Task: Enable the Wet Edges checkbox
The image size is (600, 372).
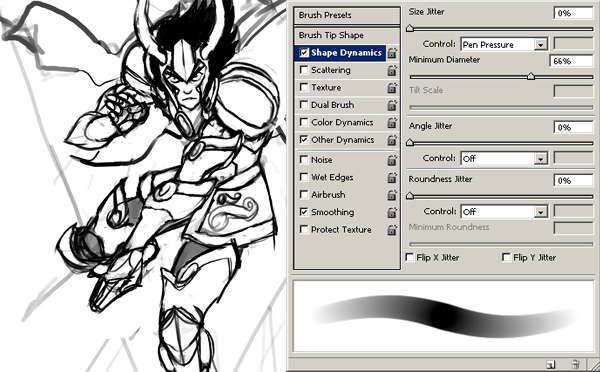Action: (304, 177)
